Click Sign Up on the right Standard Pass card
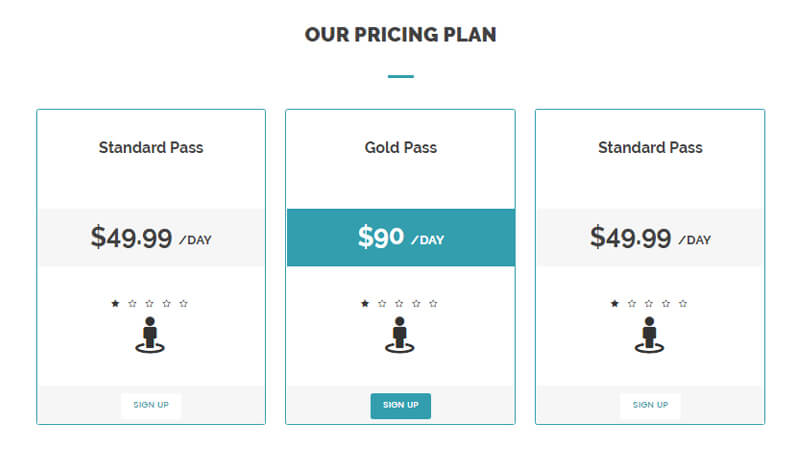 (650, 406)
